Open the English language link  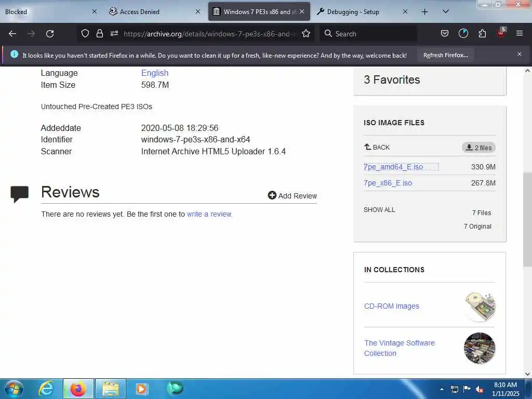(155, 73)
